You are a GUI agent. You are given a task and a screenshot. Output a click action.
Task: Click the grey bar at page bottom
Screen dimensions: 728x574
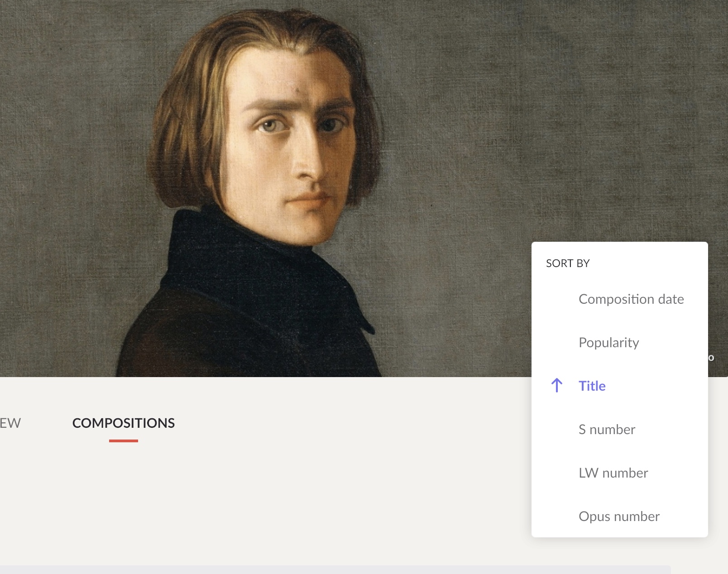(x=335, y=569)
